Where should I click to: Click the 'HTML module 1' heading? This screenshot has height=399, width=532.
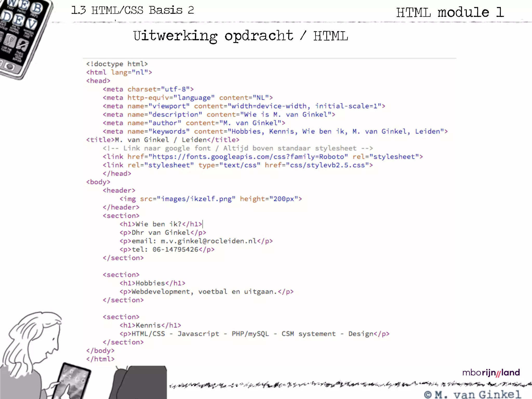(x=450, y=12)
